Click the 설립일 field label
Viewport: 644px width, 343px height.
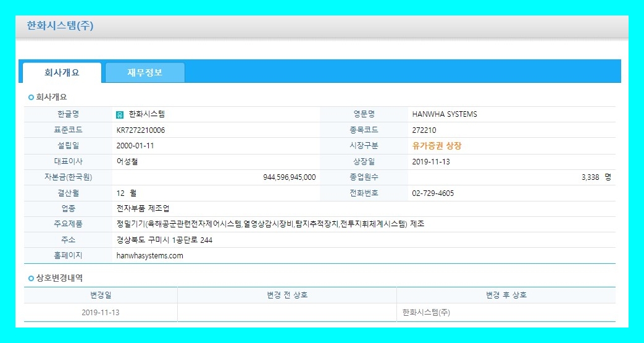pos(68,146)
